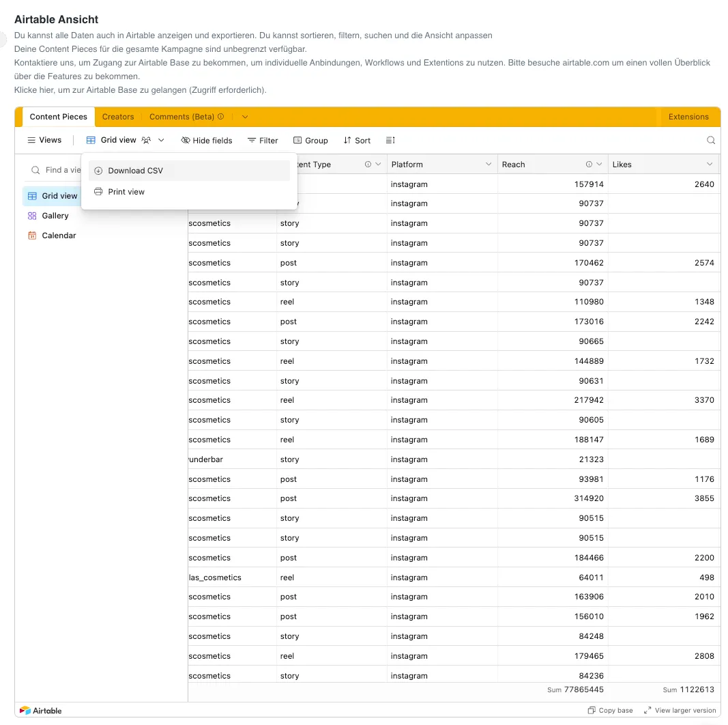Screen dimensions: 728x725
Task: Open the Sort options
Action: tap(357, 140)
